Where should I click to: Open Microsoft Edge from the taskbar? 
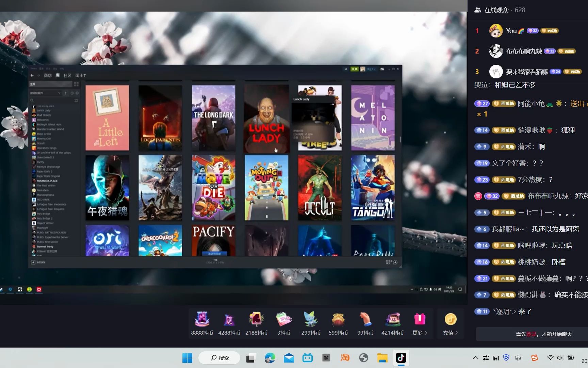270,358
